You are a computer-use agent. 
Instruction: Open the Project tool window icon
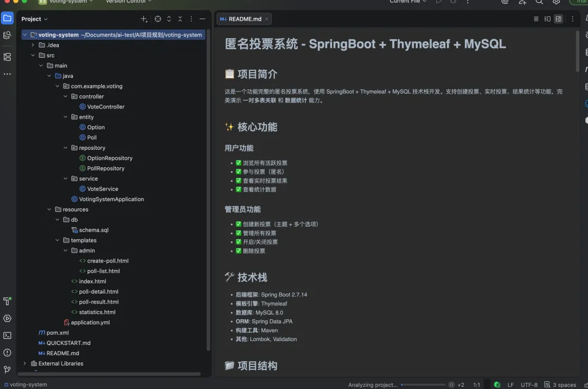(x=7, y=18)
